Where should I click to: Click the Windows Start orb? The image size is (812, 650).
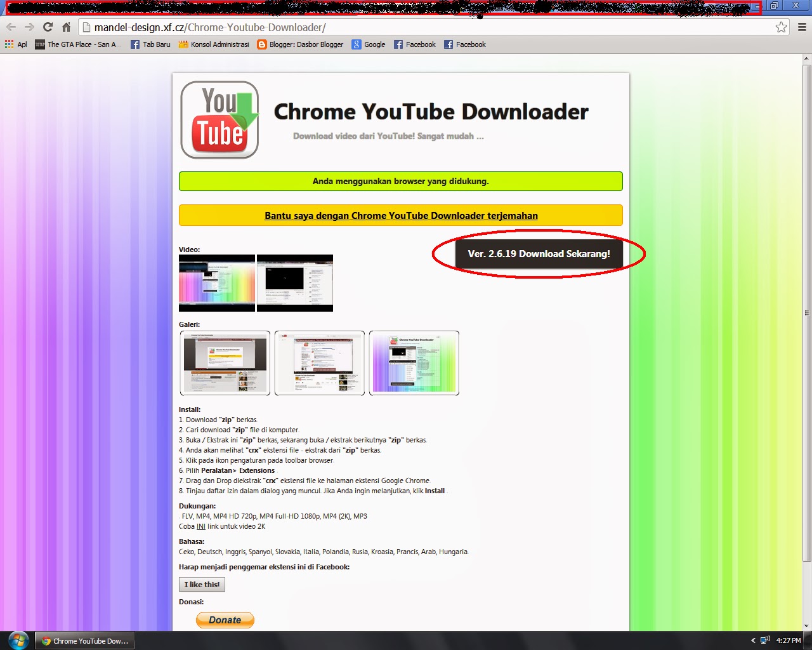18,640
